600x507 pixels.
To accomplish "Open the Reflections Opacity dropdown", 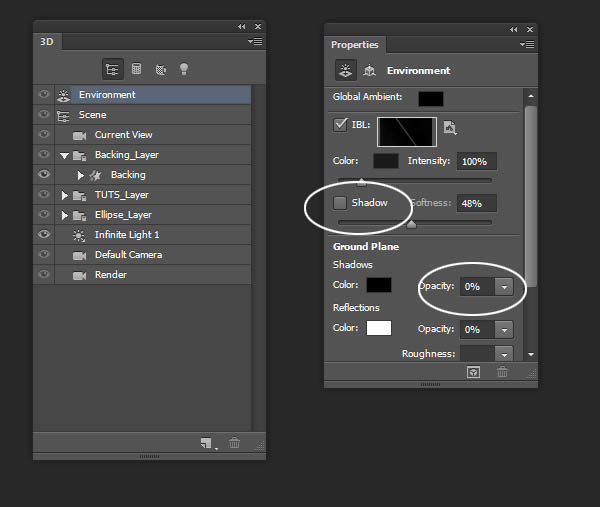I will pyautogui.click(x=504, y=329).
